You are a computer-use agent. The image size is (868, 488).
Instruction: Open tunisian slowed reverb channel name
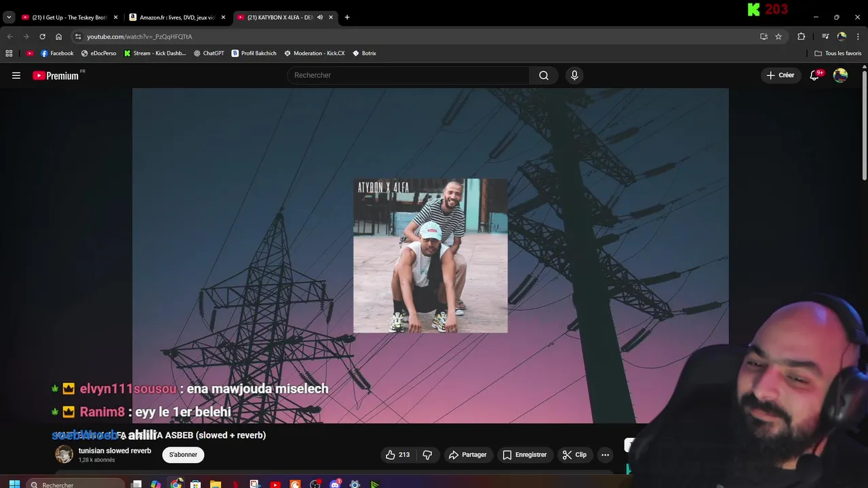[115, 451]
